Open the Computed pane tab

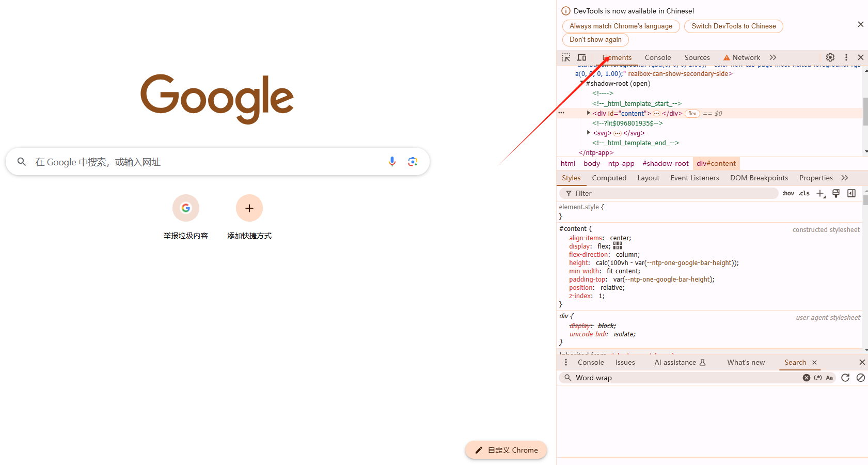[x=609, y=178]
